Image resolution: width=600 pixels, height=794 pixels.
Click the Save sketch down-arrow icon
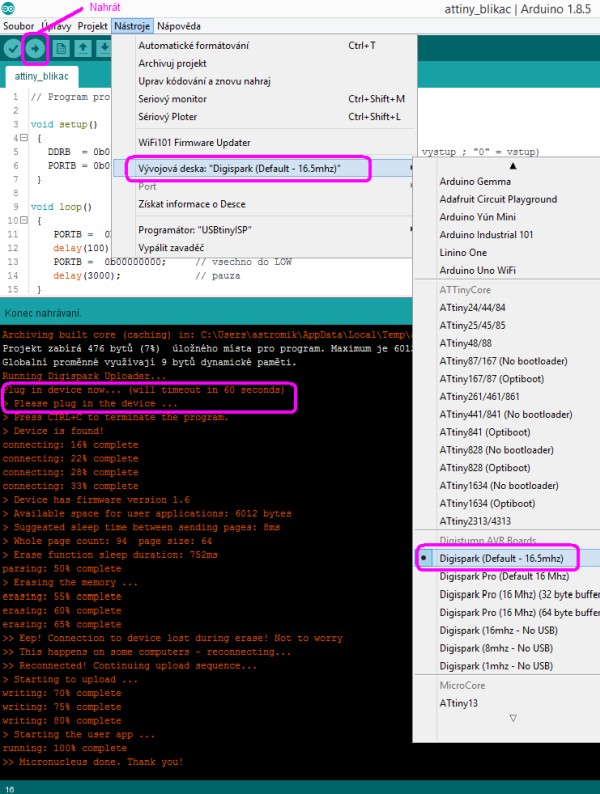coord(104,49)
